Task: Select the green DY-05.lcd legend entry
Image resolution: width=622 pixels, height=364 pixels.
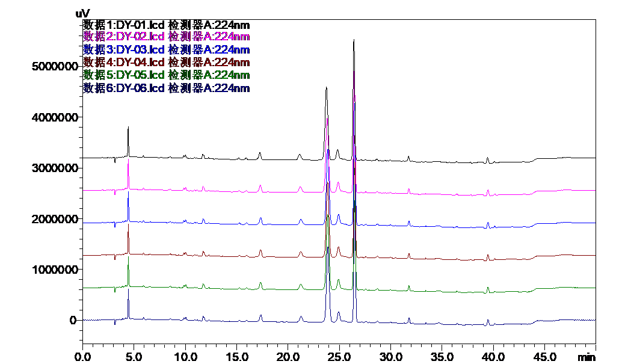Action: 166,75
